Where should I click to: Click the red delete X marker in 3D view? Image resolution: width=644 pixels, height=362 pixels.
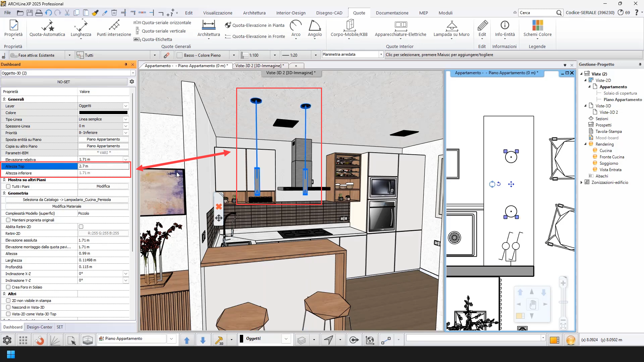[219, 207]
